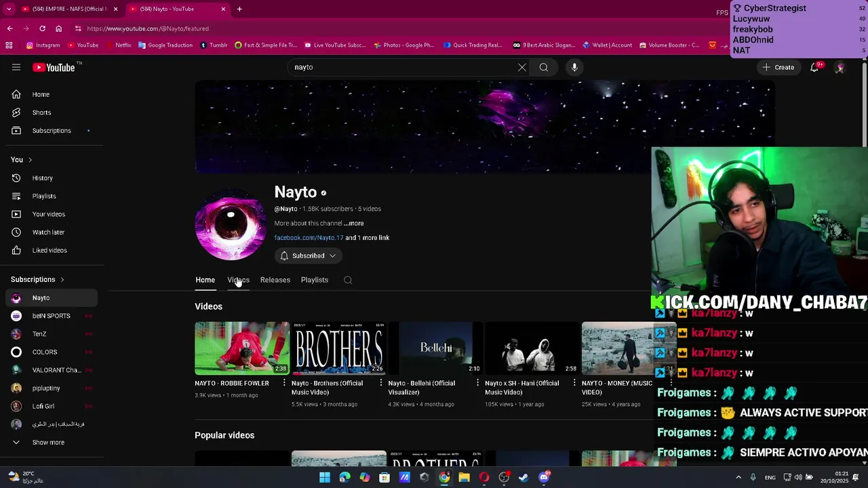Open beIN SPORTS subscription

click(52, 316)
